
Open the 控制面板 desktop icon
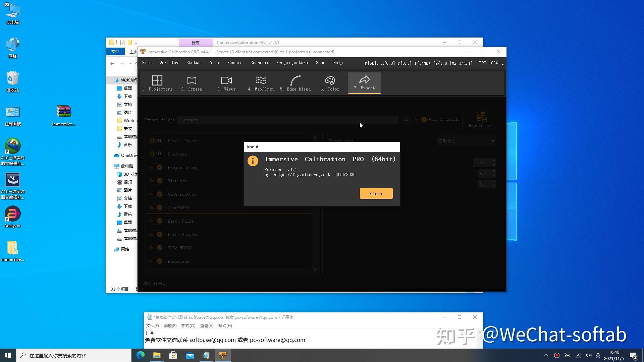(x=13, y=116)
